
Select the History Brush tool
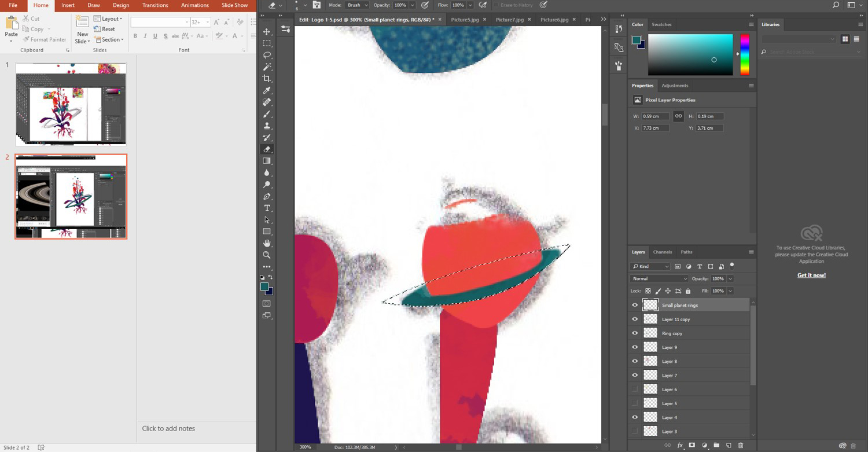[x=267, y=137]
